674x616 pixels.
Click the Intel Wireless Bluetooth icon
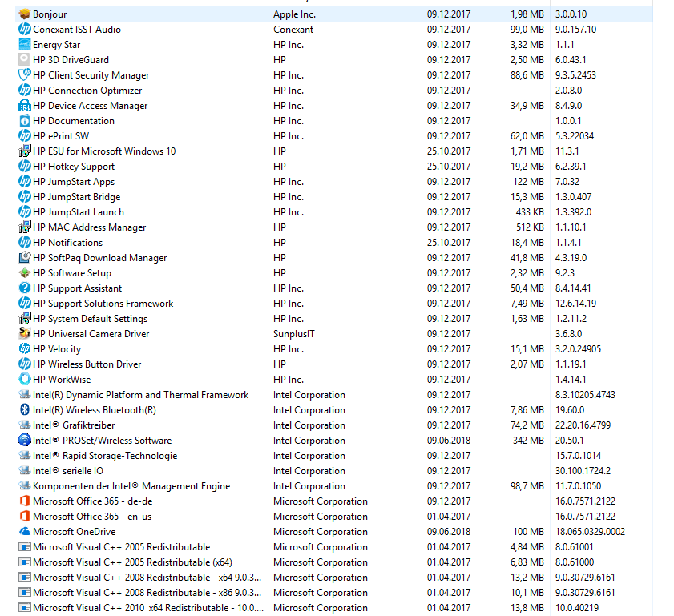click(25, 410)
